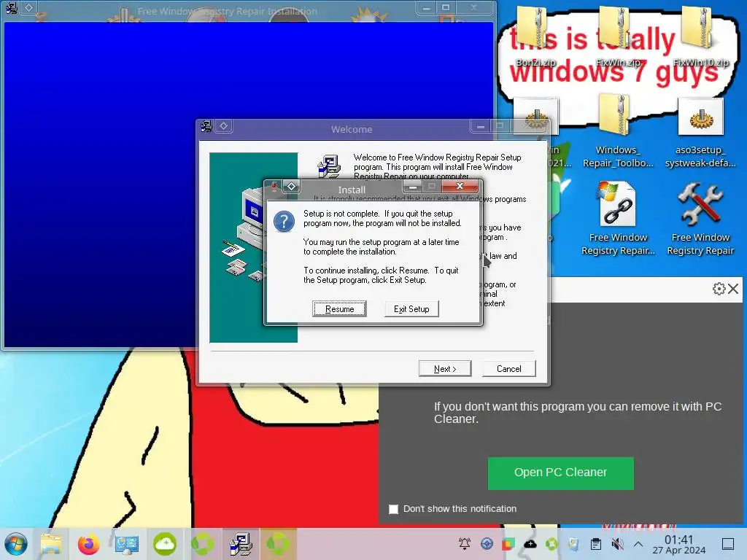Close the Install dialog with the red X
The height and width of the screenshot is (560, 747).
[460, 186]
